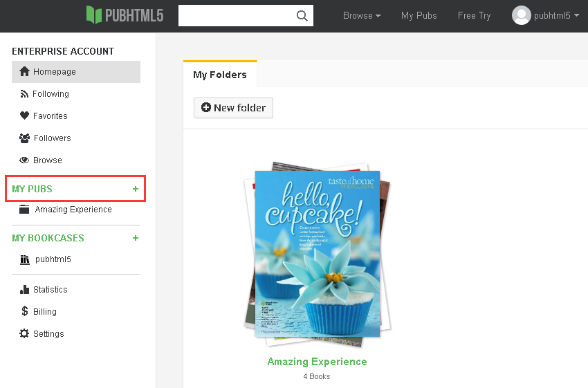Click the Statistics bar chart icon
This screenshot has height=388, width=588.
(x=24, y=290)
